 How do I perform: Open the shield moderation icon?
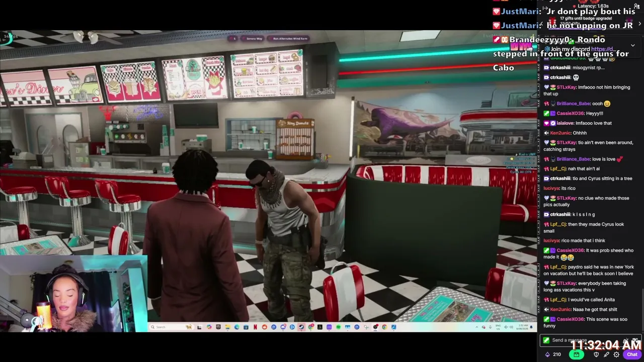point(596,354)
